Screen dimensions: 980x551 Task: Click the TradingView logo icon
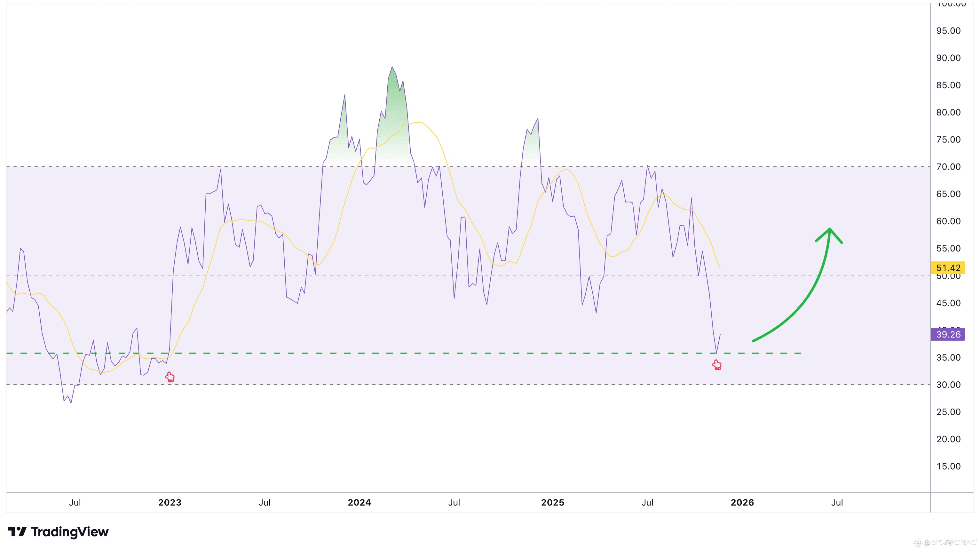tap(17, 531)
